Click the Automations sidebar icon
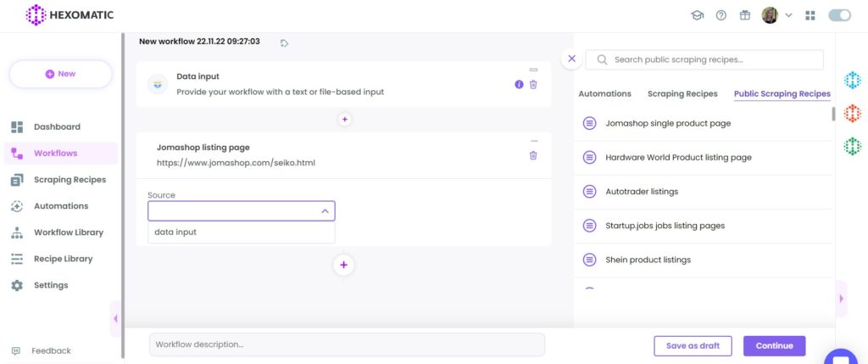This screenshot has width=868, height=364. coord(17,206)
